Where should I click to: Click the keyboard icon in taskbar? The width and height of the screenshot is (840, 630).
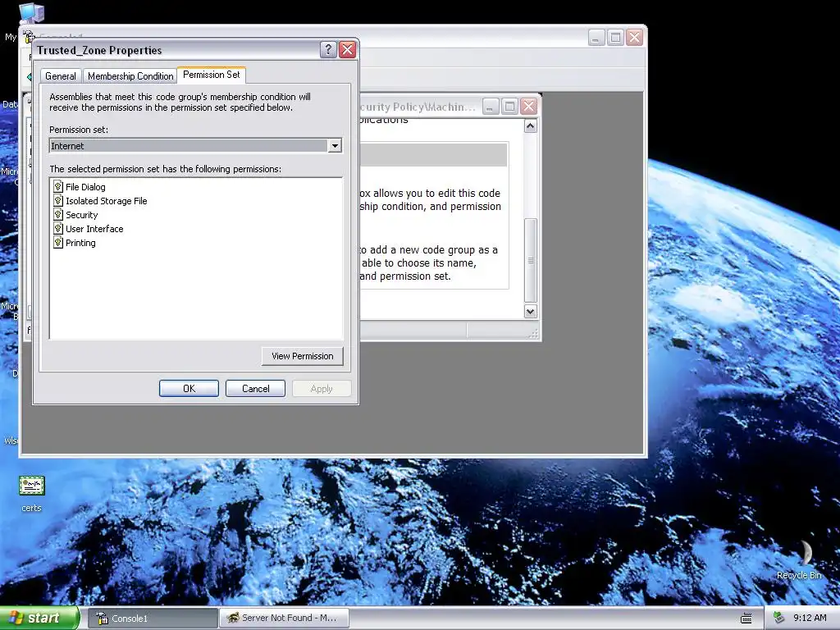(x=746, y=619)
